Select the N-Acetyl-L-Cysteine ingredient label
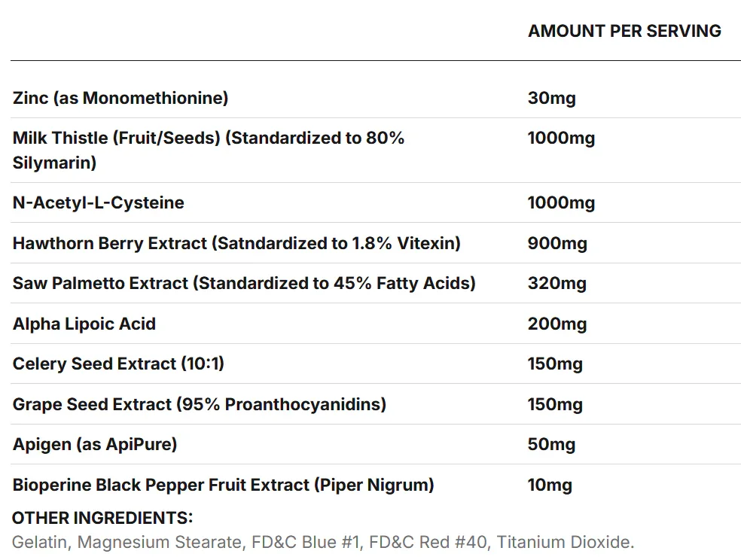This screenshot has height=560, width=741. 98,203
